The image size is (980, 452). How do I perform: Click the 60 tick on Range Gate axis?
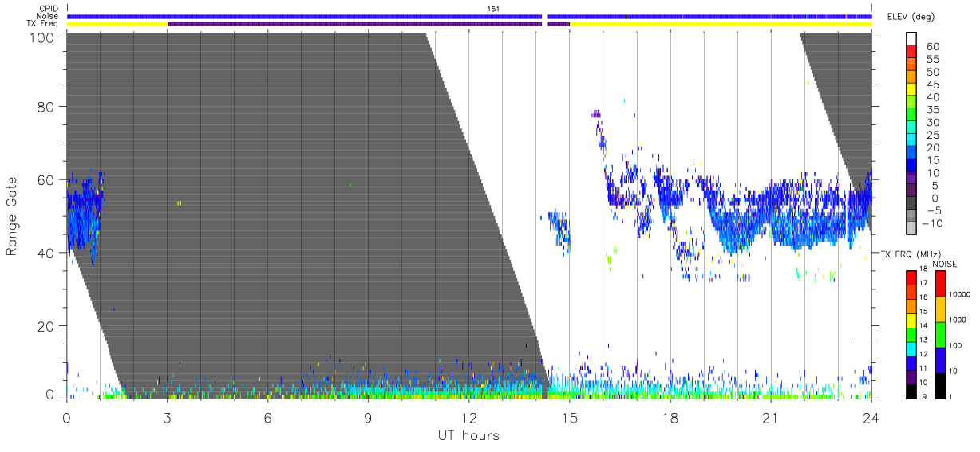(45, 179)
